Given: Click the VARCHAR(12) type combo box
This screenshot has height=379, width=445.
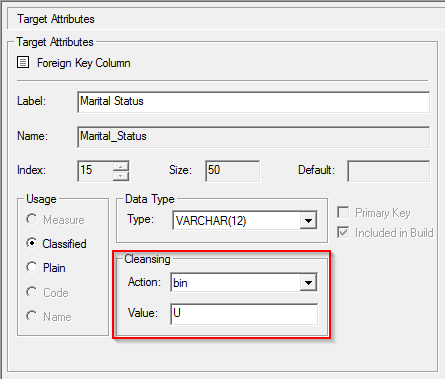Looking at the screenshot, I should click(x=245, y=220).
